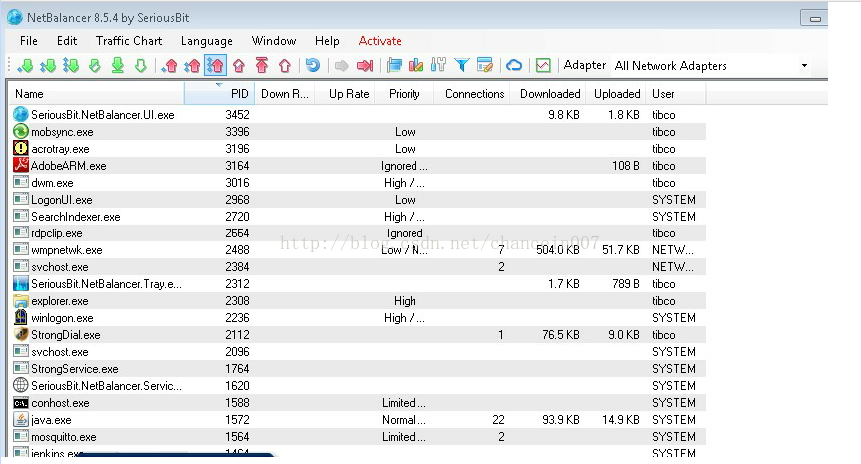Click the red Activate menu item
861x464 pixels.
[380, 41]
